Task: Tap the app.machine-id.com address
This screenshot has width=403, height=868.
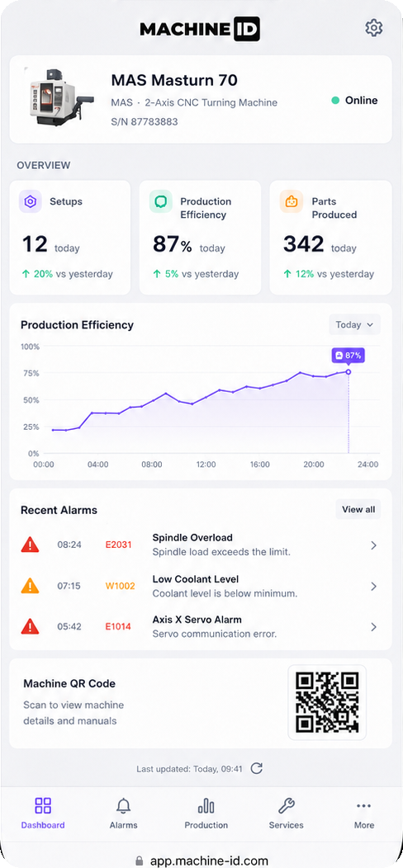Action: point(209,861)
